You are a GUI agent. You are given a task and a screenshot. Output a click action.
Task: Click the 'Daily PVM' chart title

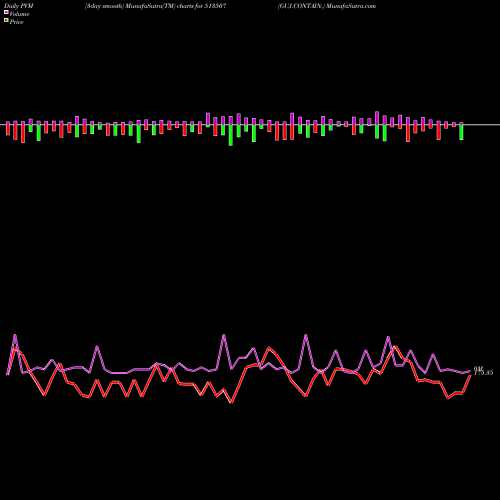19,6
